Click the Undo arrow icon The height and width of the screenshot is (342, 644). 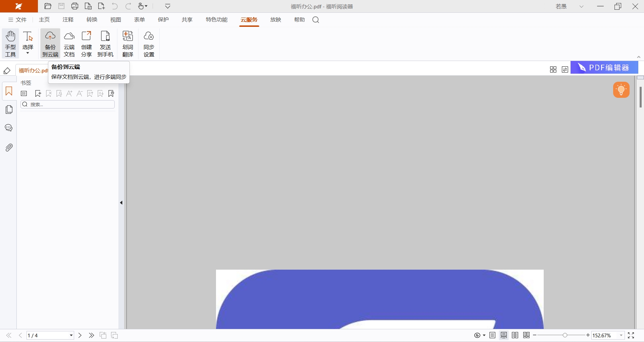115,6
